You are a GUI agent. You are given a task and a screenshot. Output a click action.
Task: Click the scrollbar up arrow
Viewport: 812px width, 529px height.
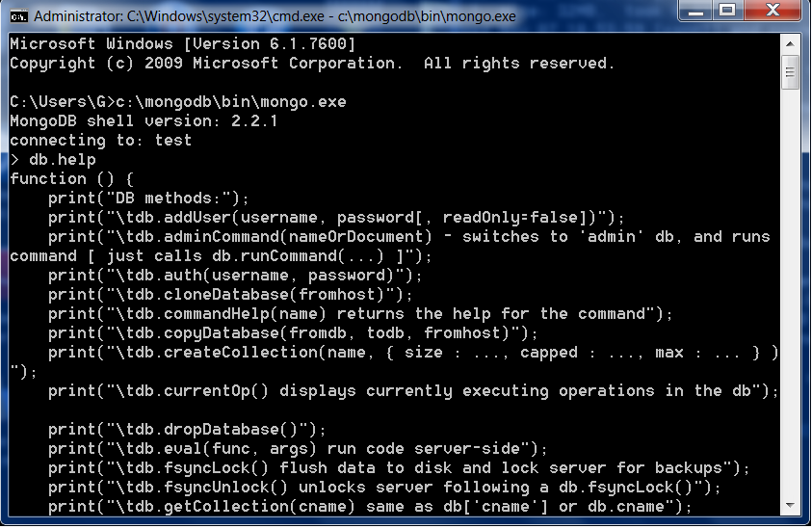790,43
